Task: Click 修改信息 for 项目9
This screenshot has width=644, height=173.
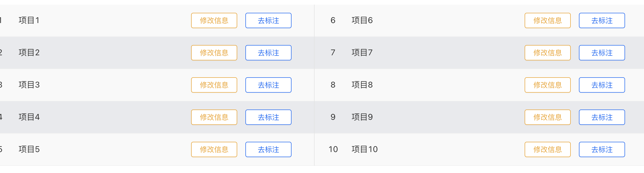Action: click(547, 117)
